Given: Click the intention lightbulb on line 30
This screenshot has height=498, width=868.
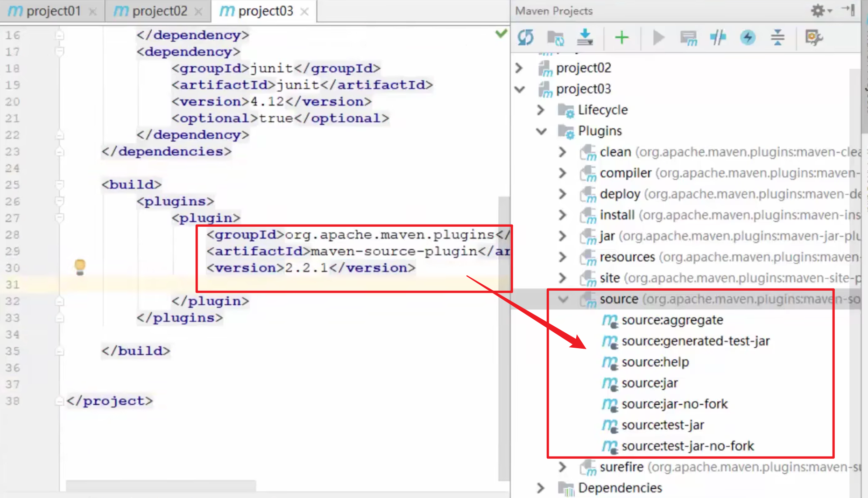Looking at the screenshot, I should pos(80,267).
